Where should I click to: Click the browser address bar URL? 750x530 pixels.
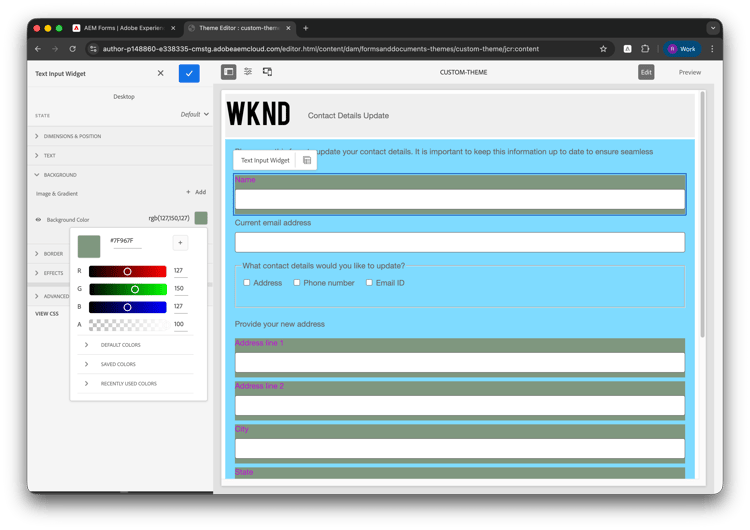(320, 49)
